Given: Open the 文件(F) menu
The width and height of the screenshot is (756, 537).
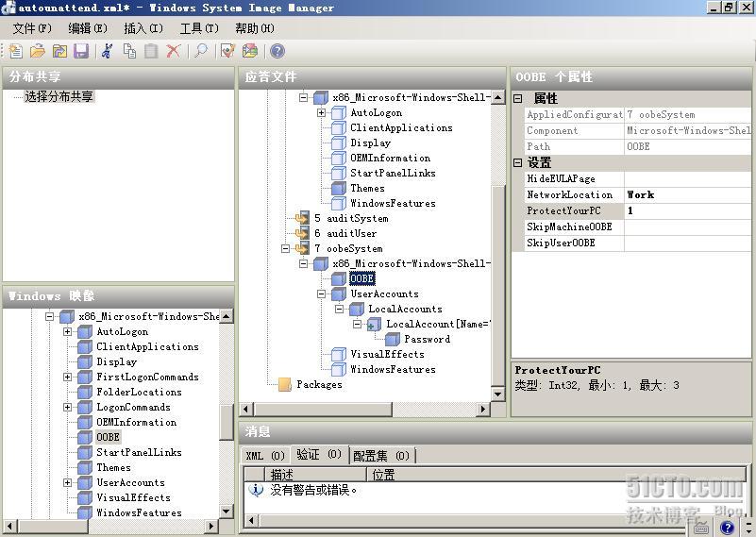Looking at the screenshot, I should pos(32,28).
